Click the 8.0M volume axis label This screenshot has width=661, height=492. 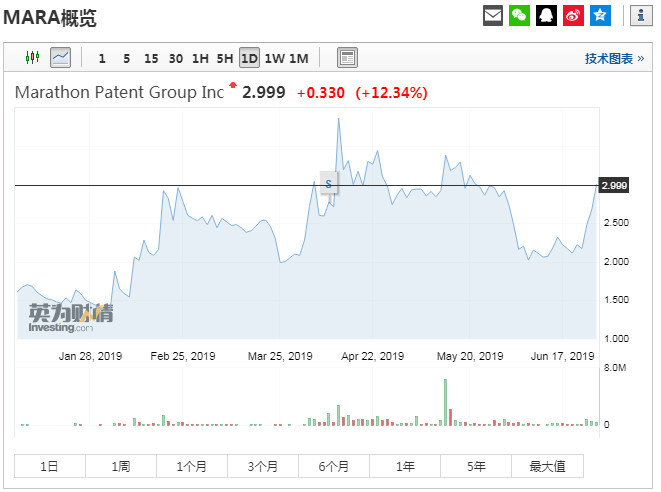[x=615, y=368]
